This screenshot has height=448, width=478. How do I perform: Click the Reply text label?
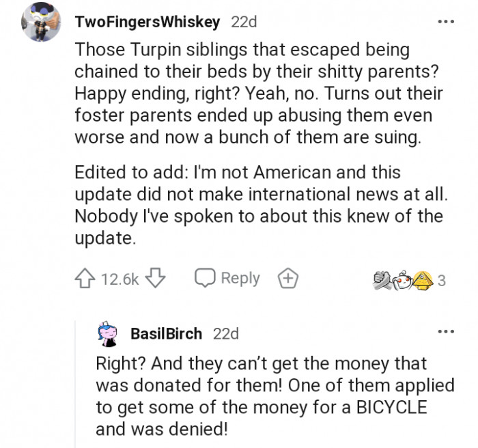pyautogui.click(x=240, y=279)
